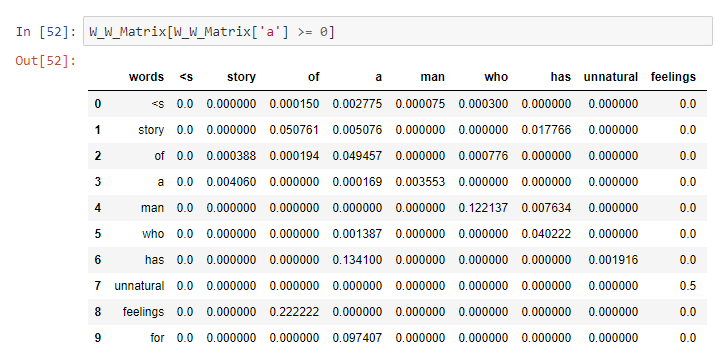Click the word 'man' in row 4
728x360 pixels.
tap(152, 208)
